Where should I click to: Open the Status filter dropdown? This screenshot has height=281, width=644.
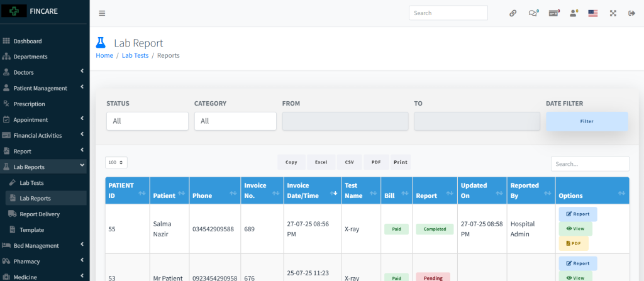coord(147,121)
